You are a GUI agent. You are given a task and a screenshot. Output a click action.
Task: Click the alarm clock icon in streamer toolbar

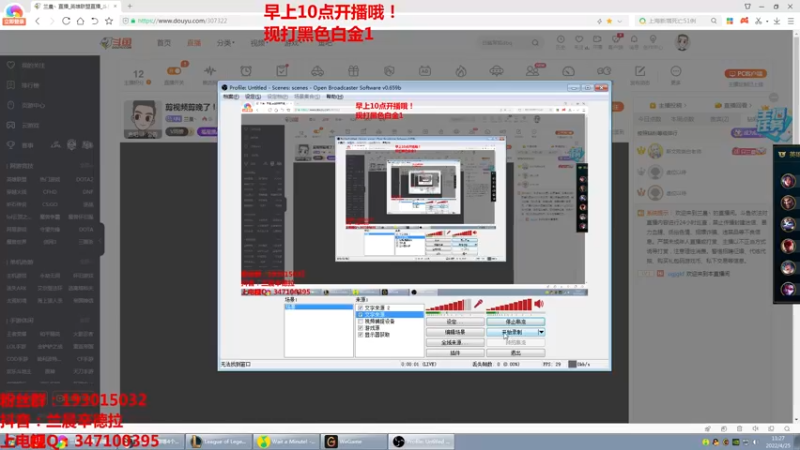(246, 71)
